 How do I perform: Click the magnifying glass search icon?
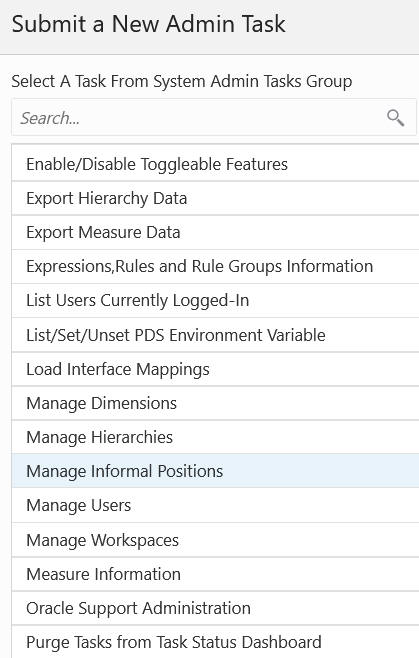coord(395,118)
